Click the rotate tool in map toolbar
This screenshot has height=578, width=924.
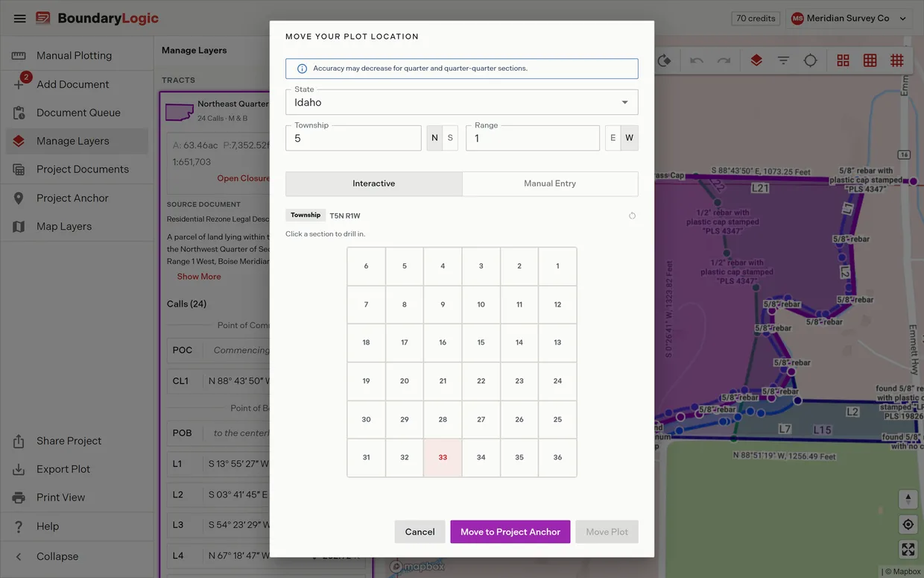[664, 60]
